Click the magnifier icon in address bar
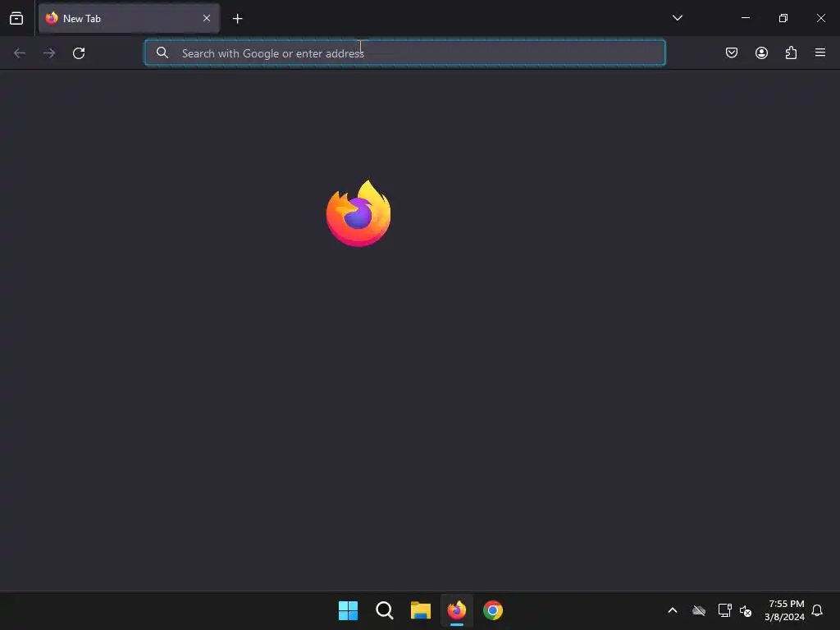The height and width of the screenshot is (630, 840). click(x=162, y=52)
